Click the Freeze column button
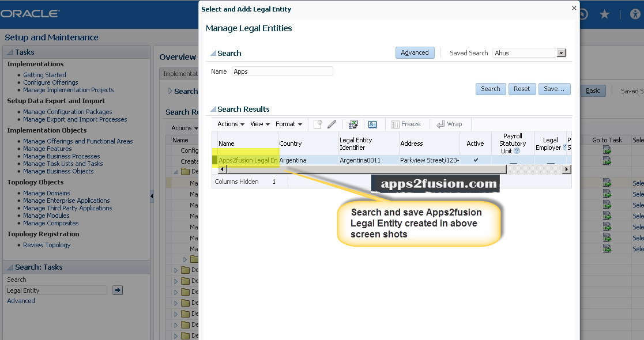Image resolution: width=644 pixels, height=340 pixels. 406,124
